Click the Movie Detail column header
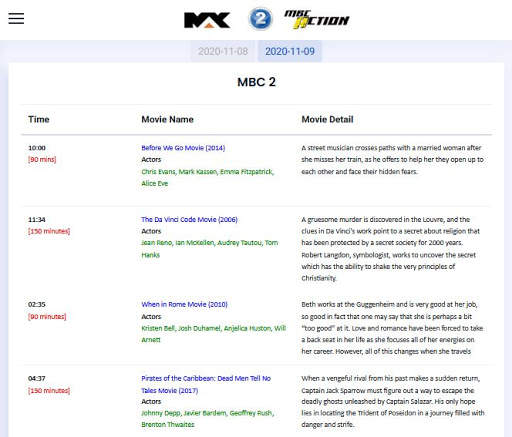512x437 pixels. tap(327, 119)
